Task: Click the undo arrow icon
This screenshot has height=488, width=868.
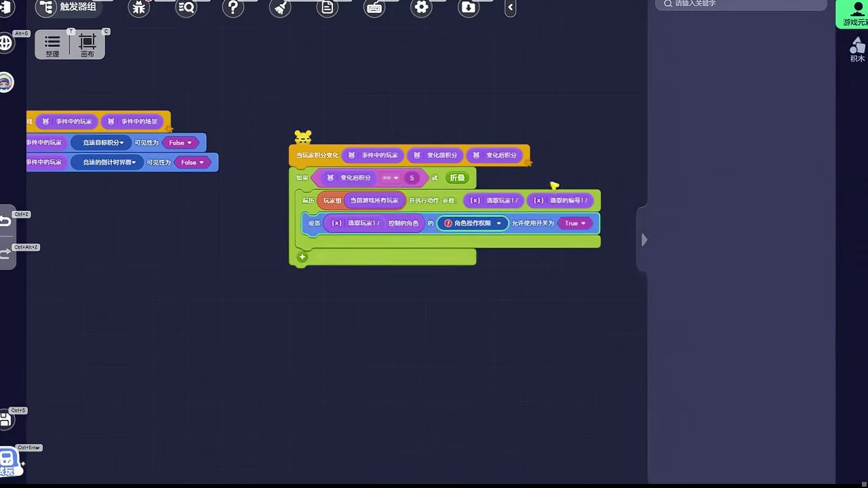Action: coord(5,221)
